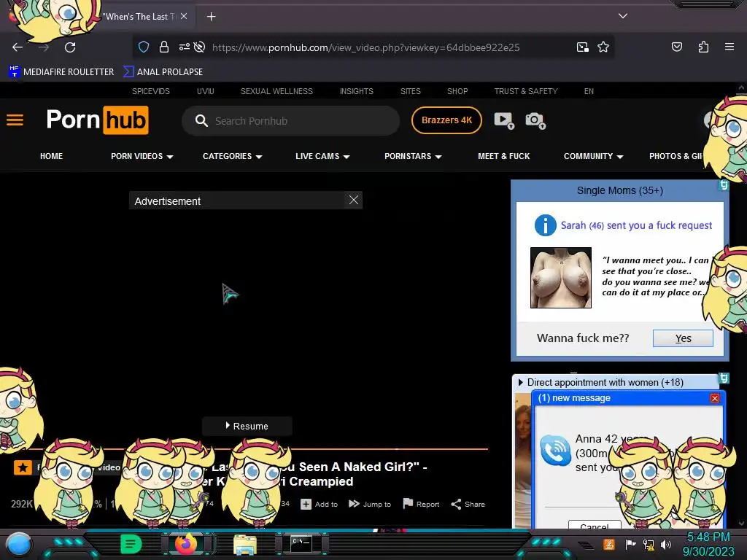
Task: Open site permissions icon in address bar
Action: tap(184, 47)
